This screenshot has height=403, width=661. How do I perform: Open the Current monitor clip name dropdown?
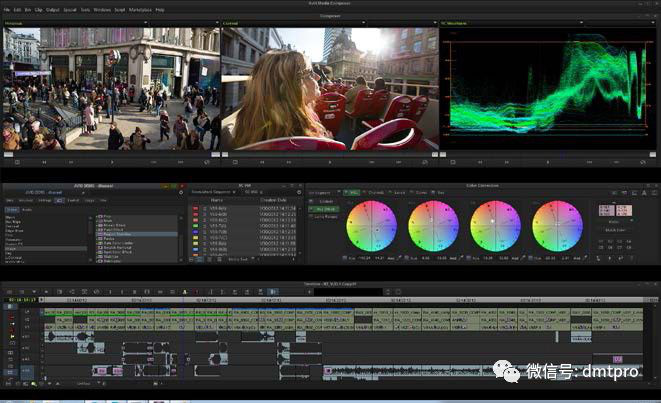point(364,23)
